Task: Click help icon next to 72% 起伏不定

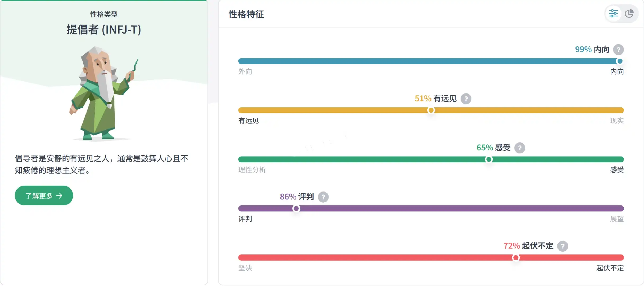Action: [x=563, y=246]
